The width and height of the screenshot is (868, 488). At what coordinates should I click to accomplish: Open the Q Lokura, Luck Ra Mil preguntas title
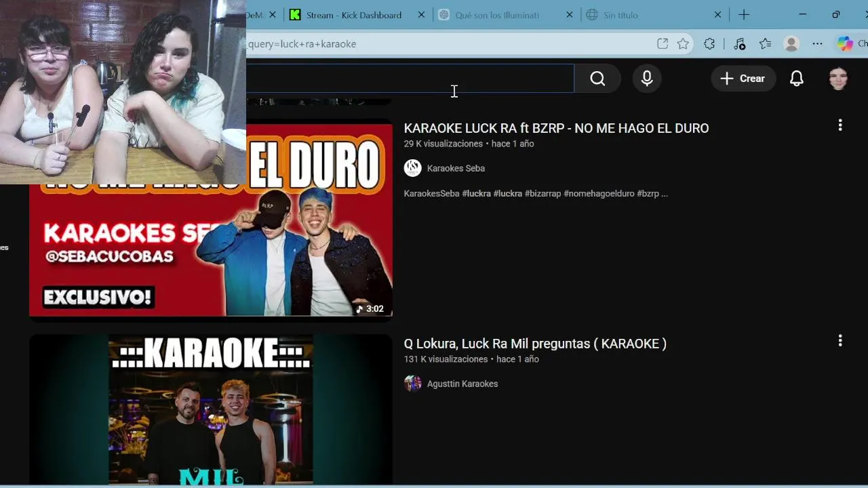535,344
